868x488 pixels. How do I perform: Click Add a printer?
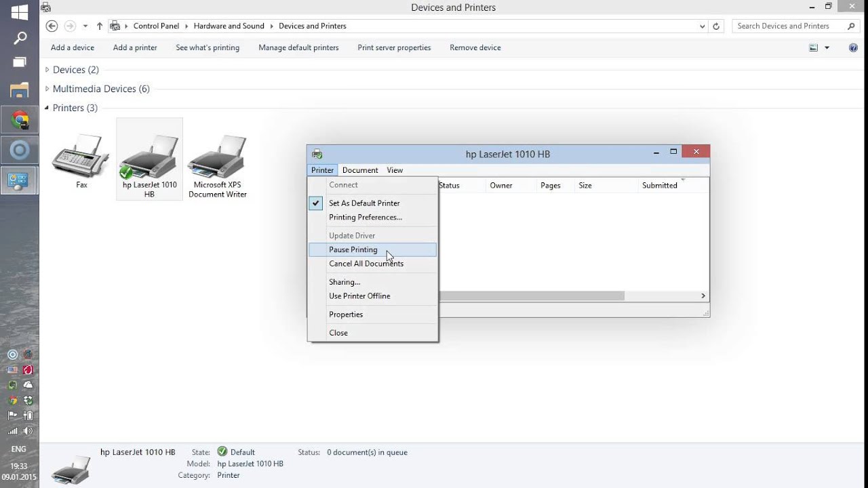pos(135,47)
